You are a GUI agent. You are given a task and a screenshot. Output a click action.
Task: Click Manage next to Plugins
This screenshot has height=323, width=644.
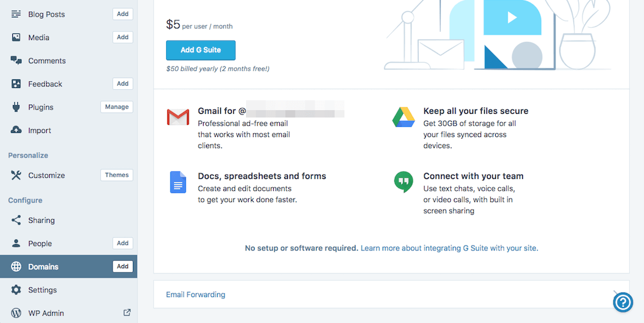click(x=117, y=107)
